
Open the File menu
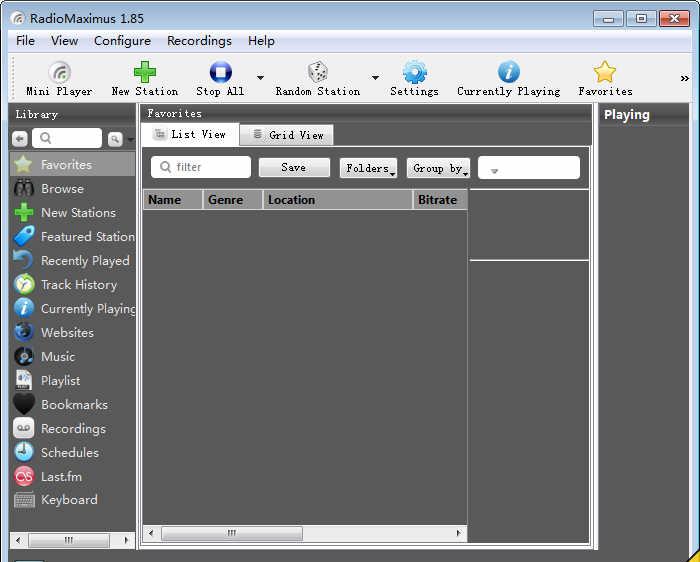point(25,41)
